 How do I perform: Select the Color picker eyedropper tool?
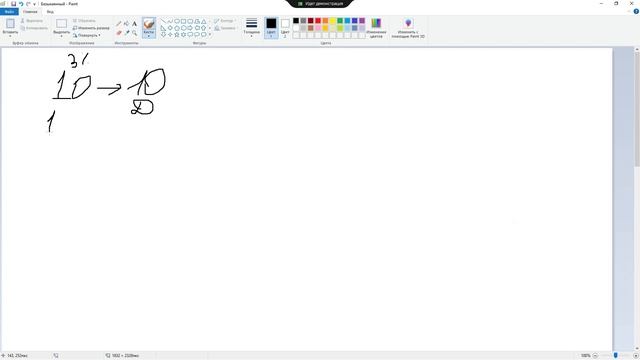pos(127,32)
